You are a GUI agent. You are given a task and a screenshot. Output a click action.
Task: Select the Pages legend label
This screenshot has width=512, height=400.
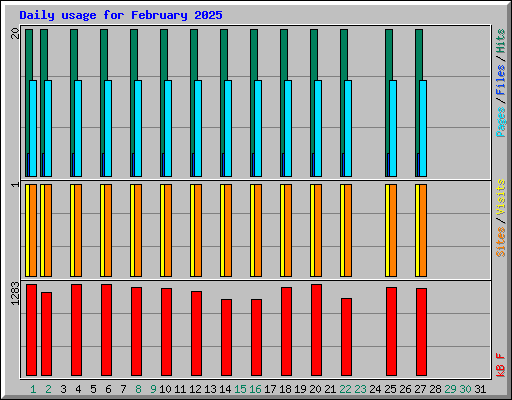tap(500, 122)
